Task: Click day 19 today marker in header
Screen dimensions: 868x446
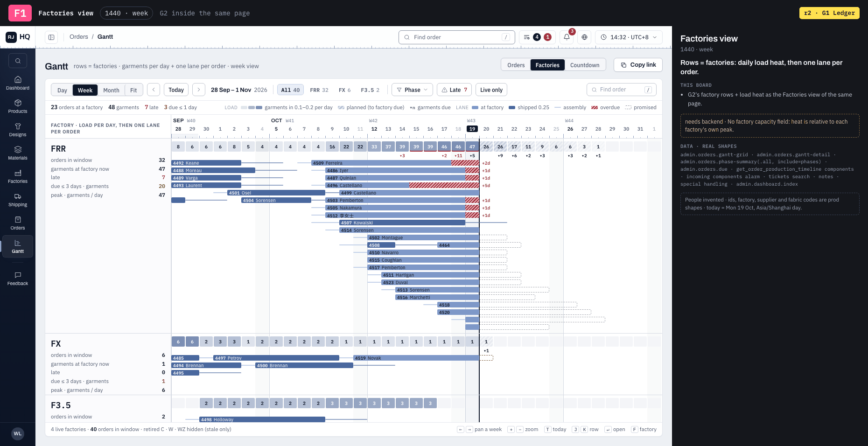Action: pos(472,129)
